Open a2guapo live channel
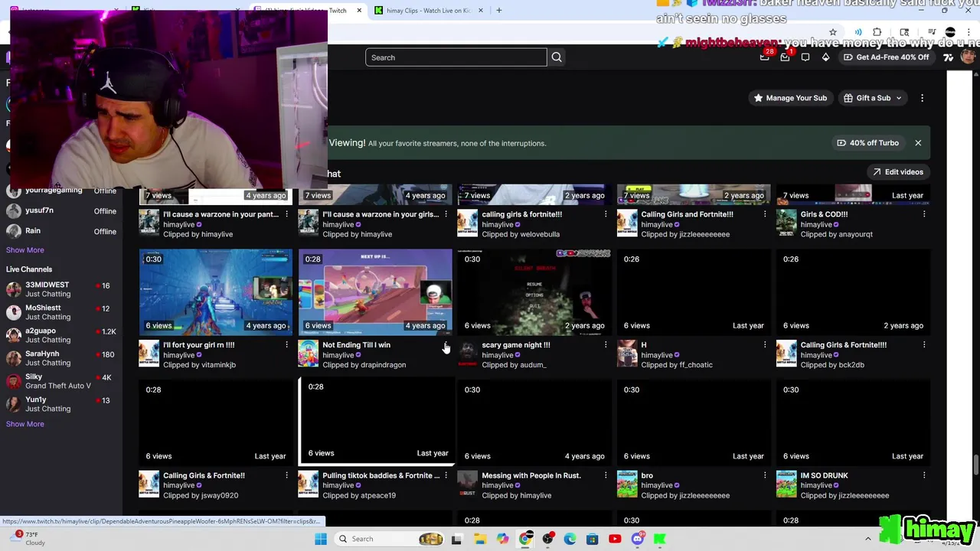The image size is (980, 551). (x=60, y=335)
